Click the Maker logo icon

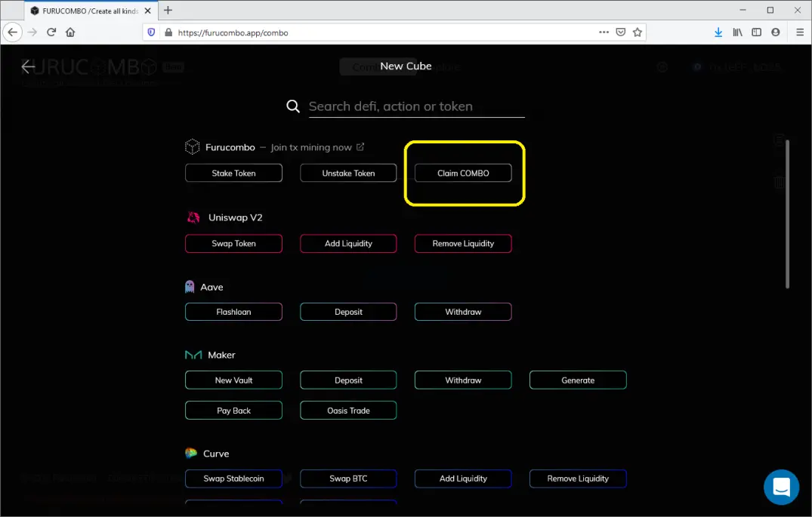[x=193, y=355]
